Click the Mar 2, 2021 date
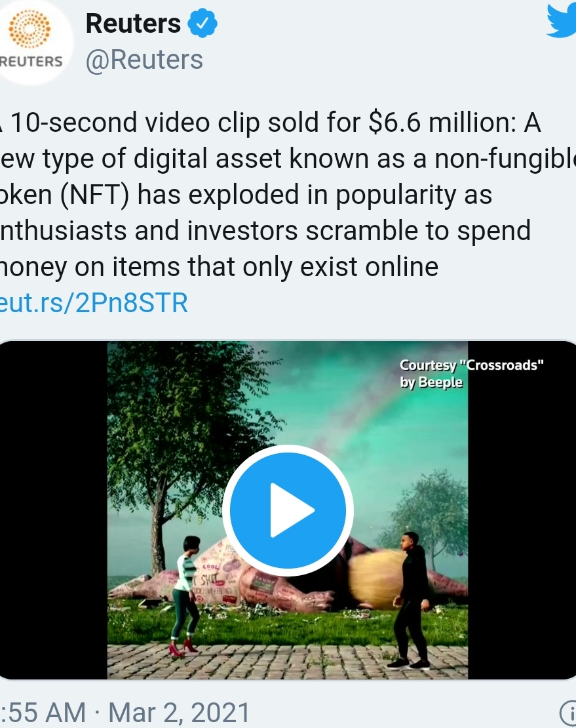This screenshot has height=728, width=576. [x=179, y=712]
